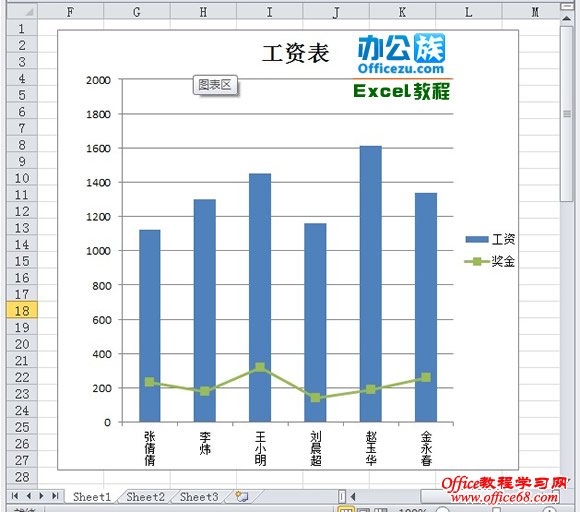Select column G header
This screenshot has height=512, width=580.
pyautogui.click(x=137, y=12)
